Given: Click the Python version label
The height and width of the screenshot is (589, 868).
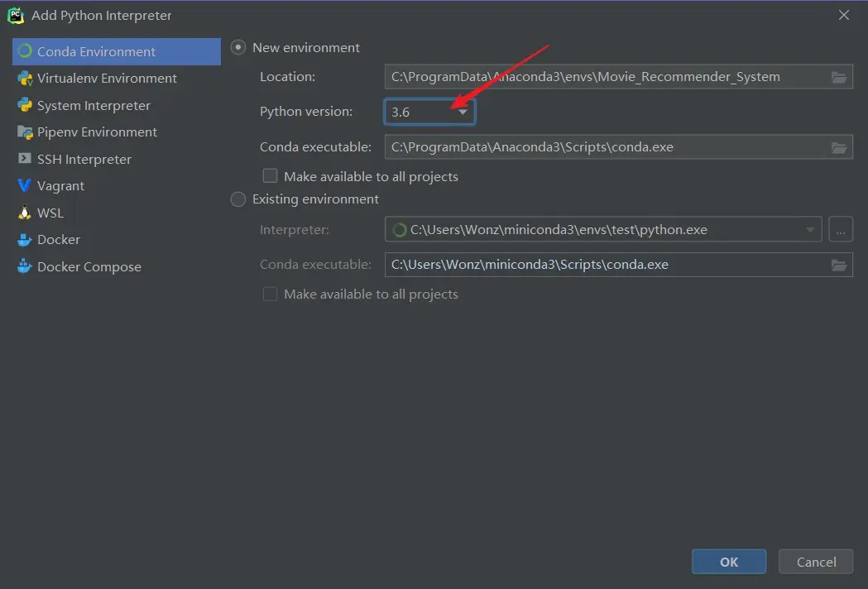Looking at the screenshot, I should point(306,112).
